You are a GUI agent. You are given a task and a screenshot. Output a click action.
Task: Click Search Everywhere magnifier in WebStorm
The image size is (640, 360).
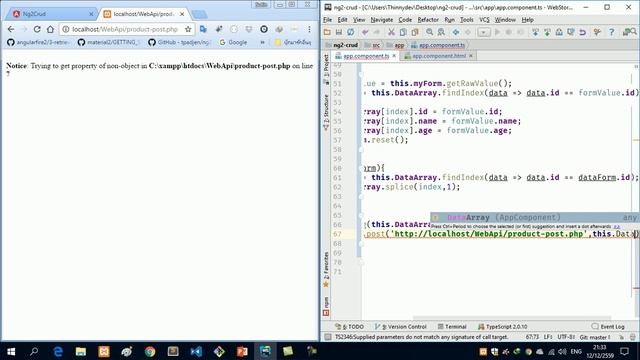point(633,31)
